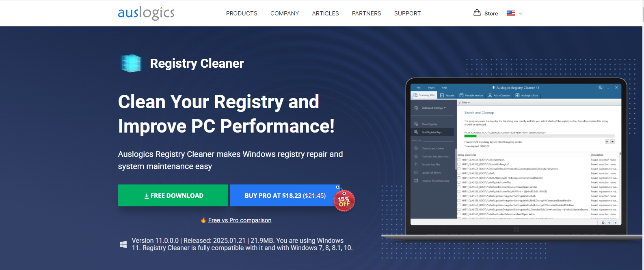The image size is (644, 270).
Task: Open the PRODUCTS menu
Action: pyautogui.click(x=242, y=13)
